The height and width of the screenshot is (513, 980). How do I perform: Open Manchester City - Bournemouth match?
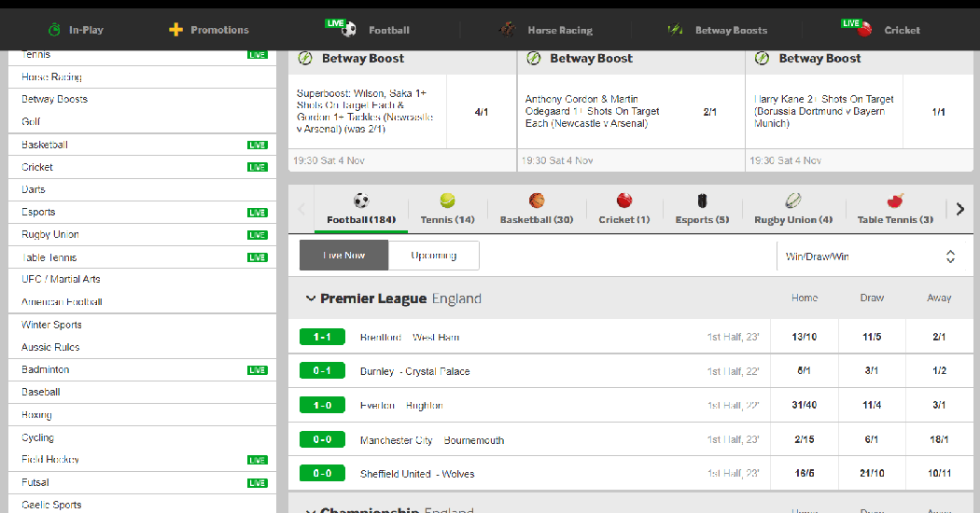(x=432, y=440)
